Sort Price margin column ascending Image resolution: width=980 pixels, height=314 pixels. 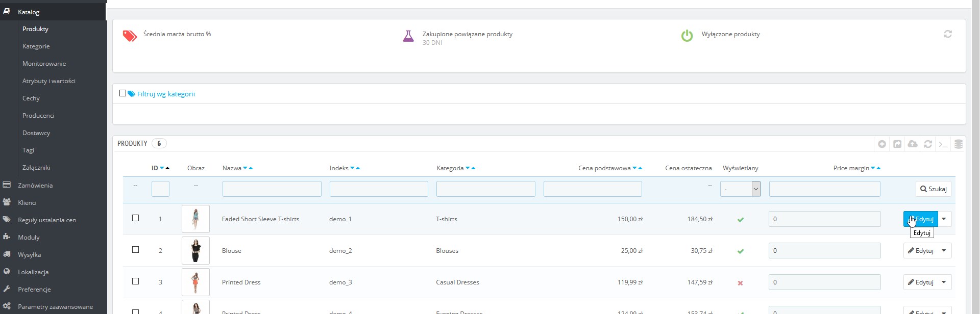pyautogui.click(x=878, y=168)
